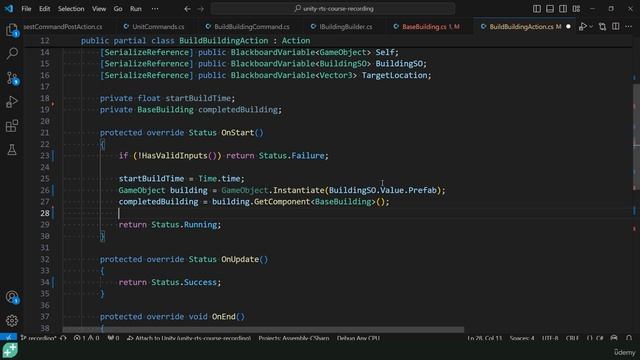The height and width of the screenshot is (360, 640).
Task: Click the Ln 28, Col 11 indicator
Action: point(484,338)
